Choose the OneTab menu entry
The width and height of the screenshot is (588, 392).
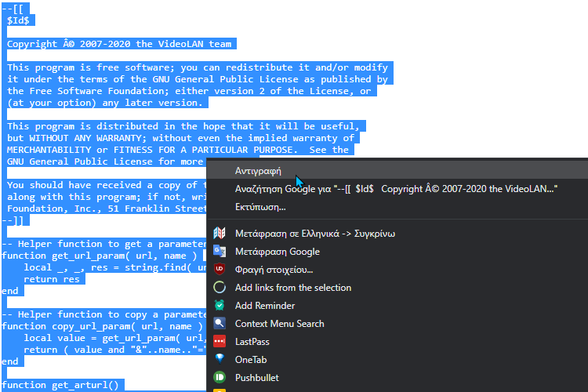pyautogui.click(x=397, y=359)
